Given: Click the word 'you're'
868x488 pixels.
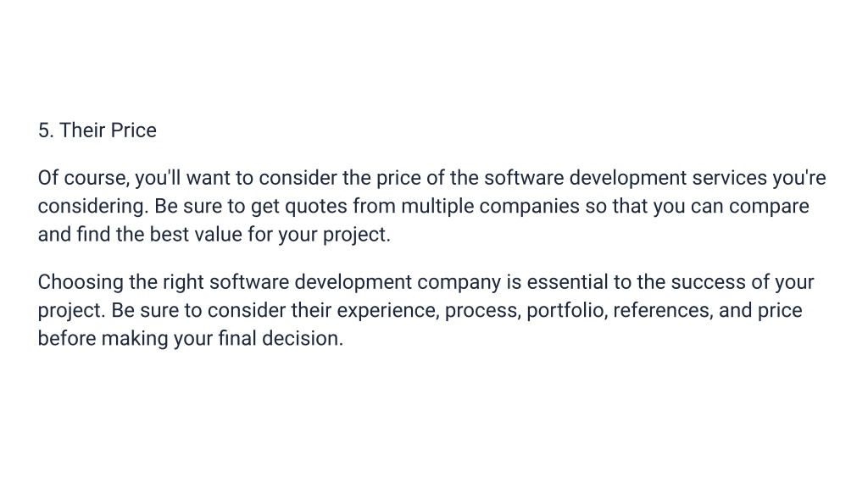Looking at the screenshot, I should tap(799, 178).
